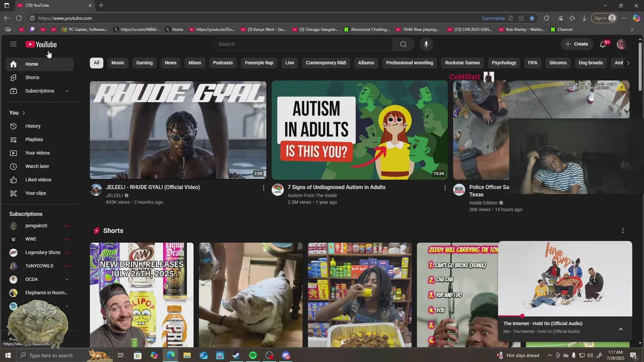
Task: Open Task View on the taskbar
Action: 121,355
